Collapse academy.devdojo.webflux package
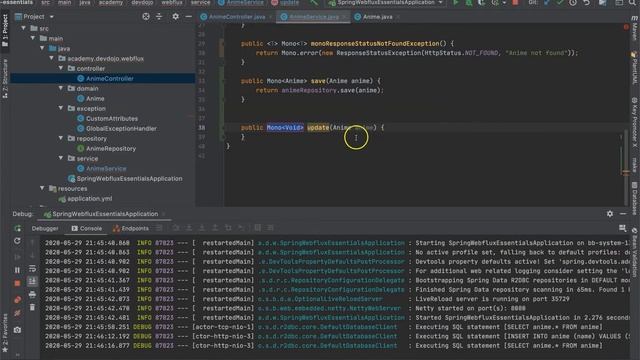This screenshot has width=640, height=360. click(x=52, y=58)
